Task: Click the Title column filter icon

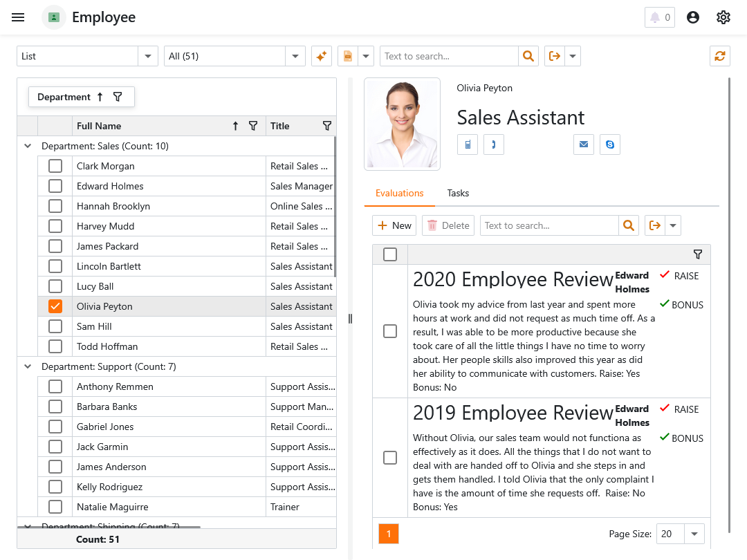Action: (x=327, y=126)
